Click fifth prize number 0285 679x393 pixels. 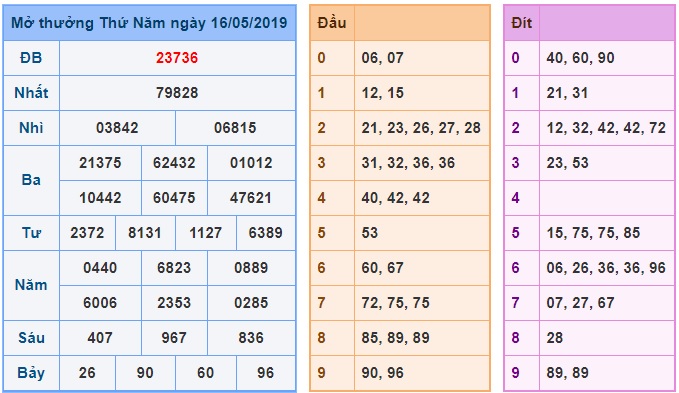coord(251,303)
